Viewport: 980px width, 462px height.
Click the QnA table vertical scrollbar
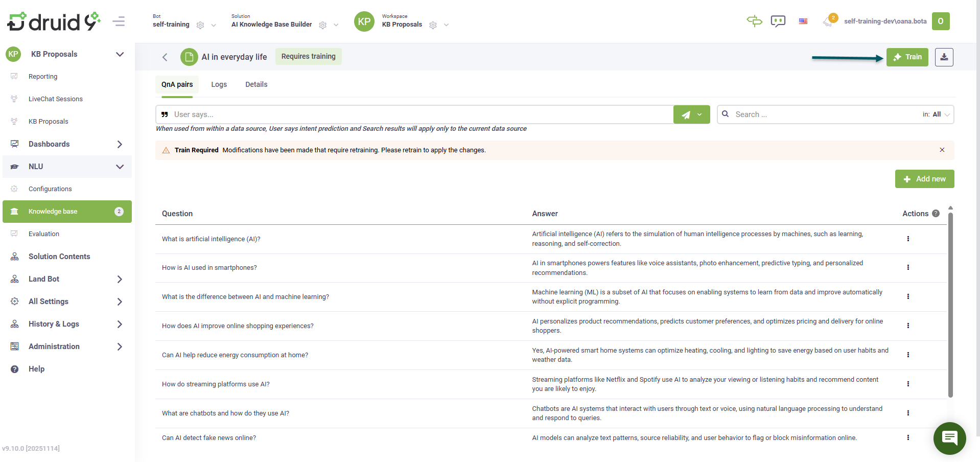[950, 305]
